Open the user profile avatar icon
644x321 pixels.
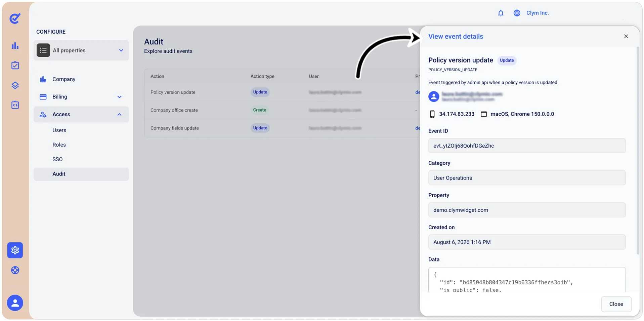tap(15, 303)
